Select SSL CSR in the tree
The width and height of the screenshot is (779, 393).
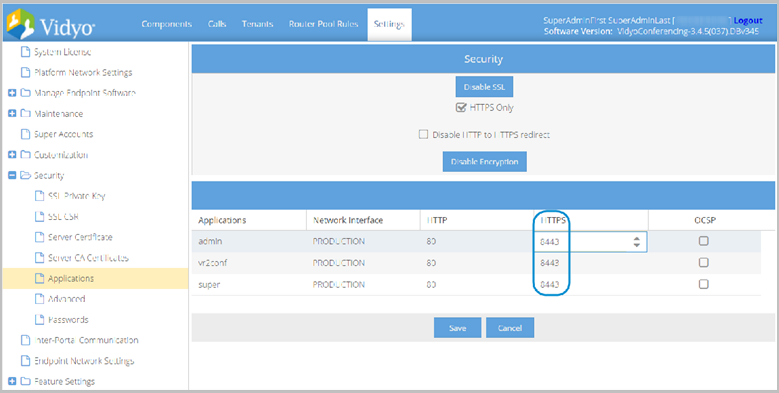point(63,217)
